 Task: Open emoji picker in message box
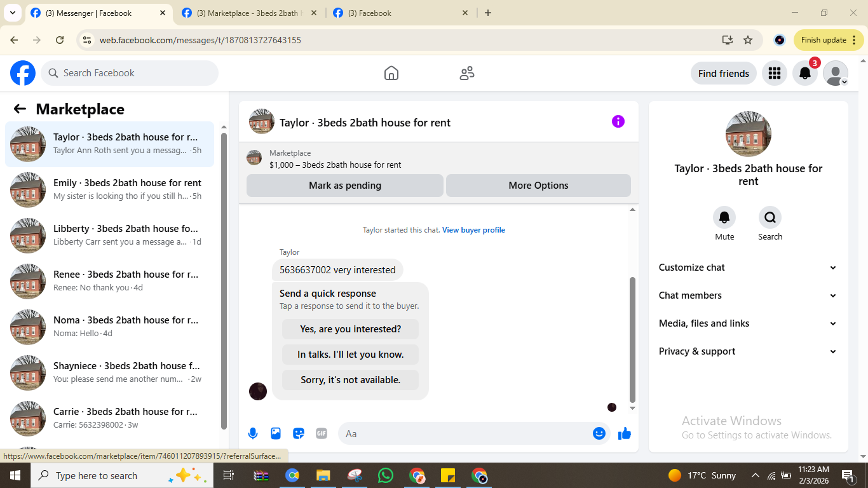point(599,433)
